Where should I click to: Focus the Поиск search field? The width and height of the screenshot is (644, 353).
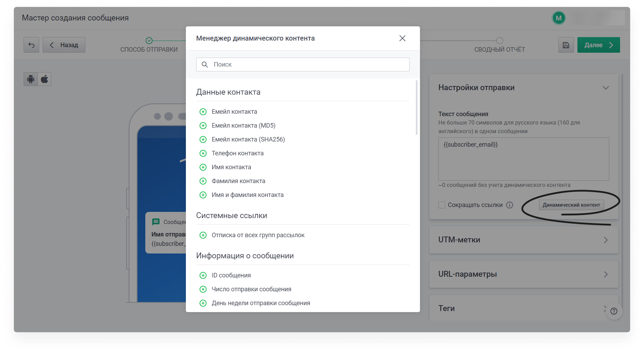303,64
